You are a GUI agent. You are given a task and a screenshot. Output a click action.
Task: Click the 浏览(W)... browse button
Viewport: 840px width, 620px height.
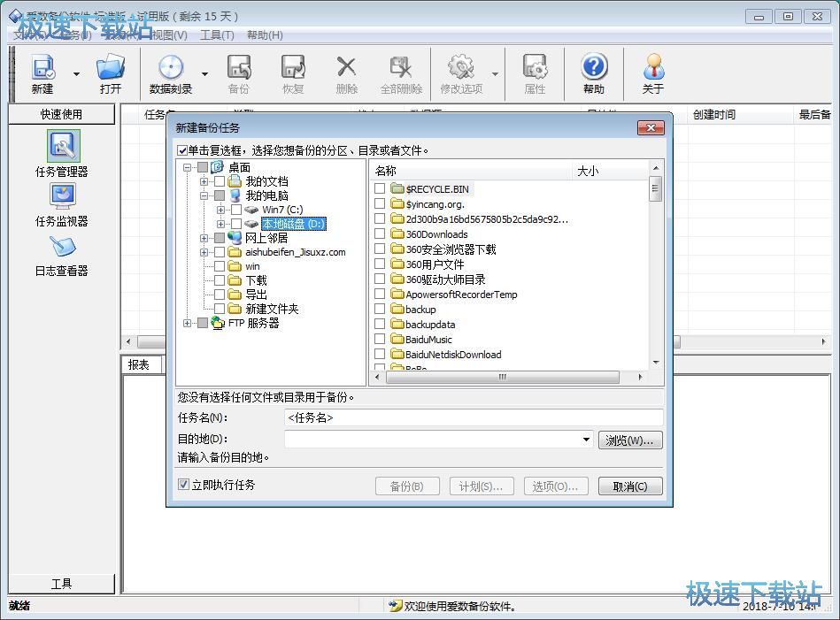(630, 440)
